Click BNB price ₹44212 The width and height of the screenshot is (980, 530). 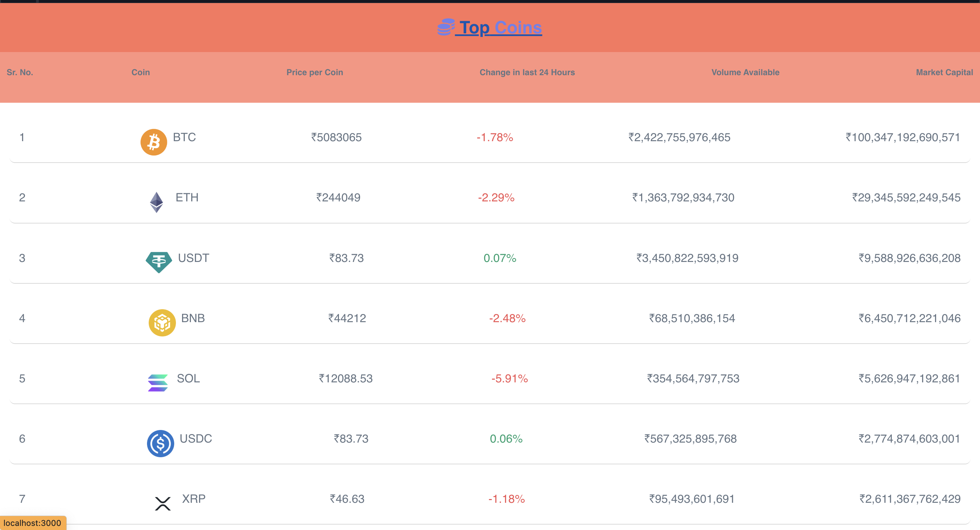click(x=347, y=318)
